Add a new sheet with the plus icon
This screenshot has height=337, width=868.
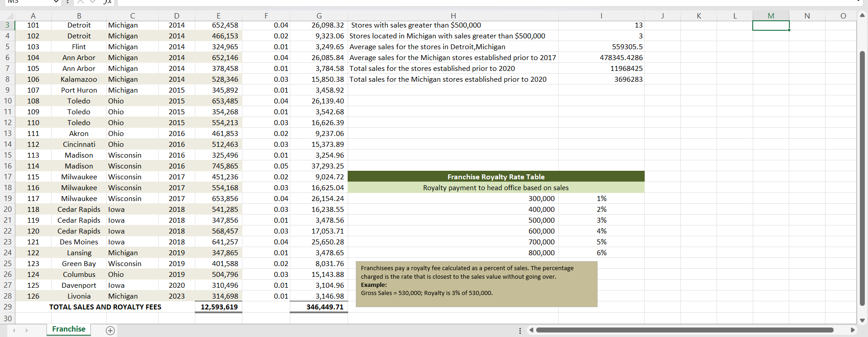110,331
